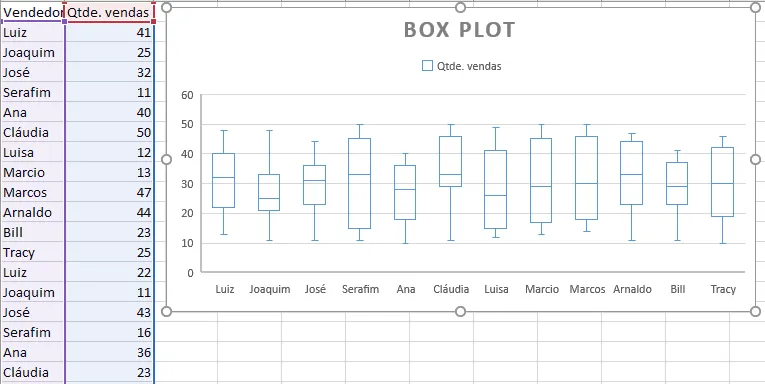
Task: Click the cell with value 44
Action: pyautogui.click(x=109, y=212)
